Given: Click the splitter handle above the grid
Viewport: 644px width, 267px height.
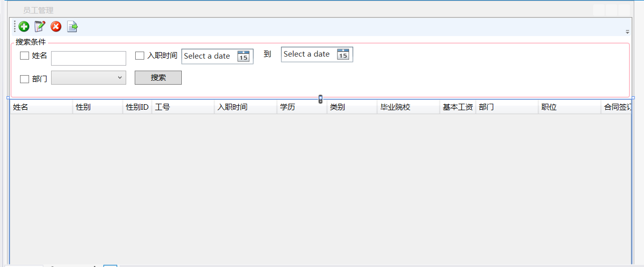Looking at the screenshot, I should point(320,99).
